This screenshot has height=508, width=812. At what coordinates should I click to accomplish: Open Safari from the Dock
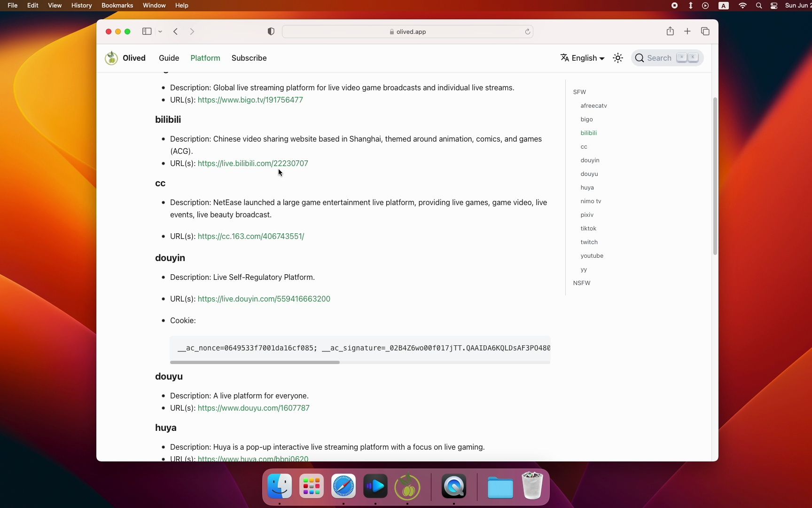(x=344, y=486)
